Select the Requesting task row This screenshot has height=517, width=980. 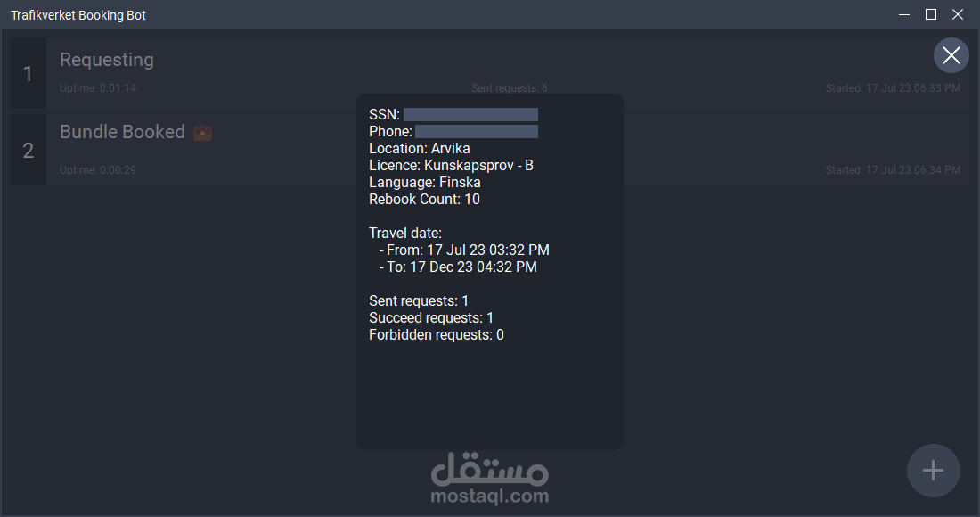[489, 73]
